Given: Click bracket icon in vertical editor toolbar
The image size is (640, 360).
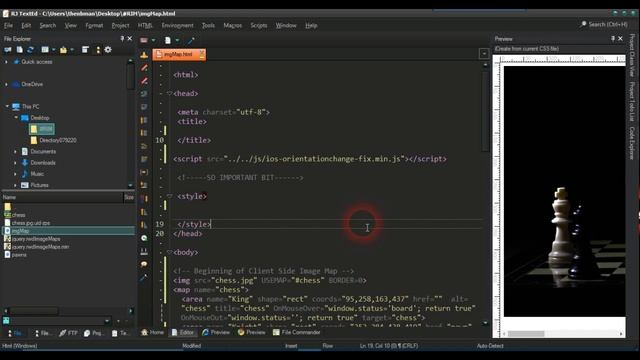Looking at the screenshot, I should point(144,172).
